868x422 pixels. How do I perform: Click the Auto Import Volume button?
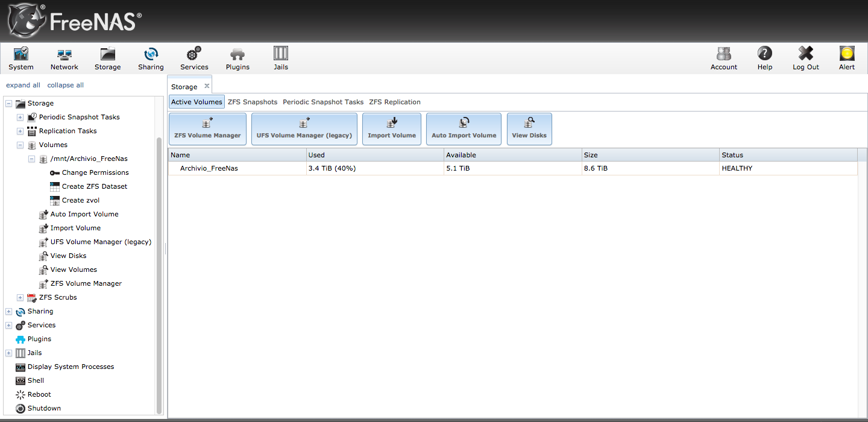464,129
